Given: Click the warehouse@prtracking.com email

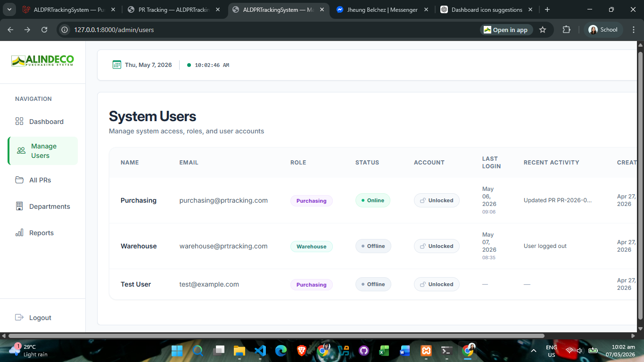Looking at the screenshot, I should click(223, 246).
